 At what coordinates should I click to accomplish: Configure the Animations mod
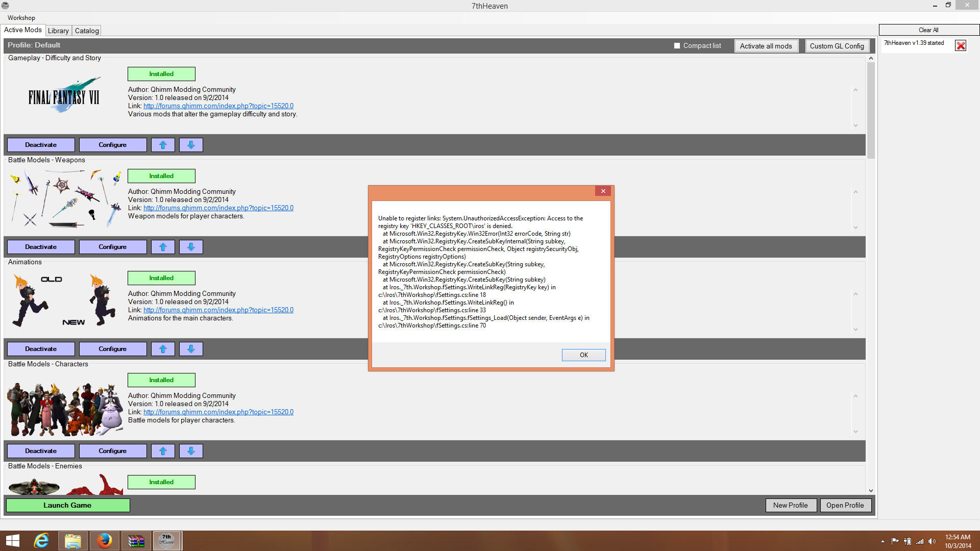113,349
